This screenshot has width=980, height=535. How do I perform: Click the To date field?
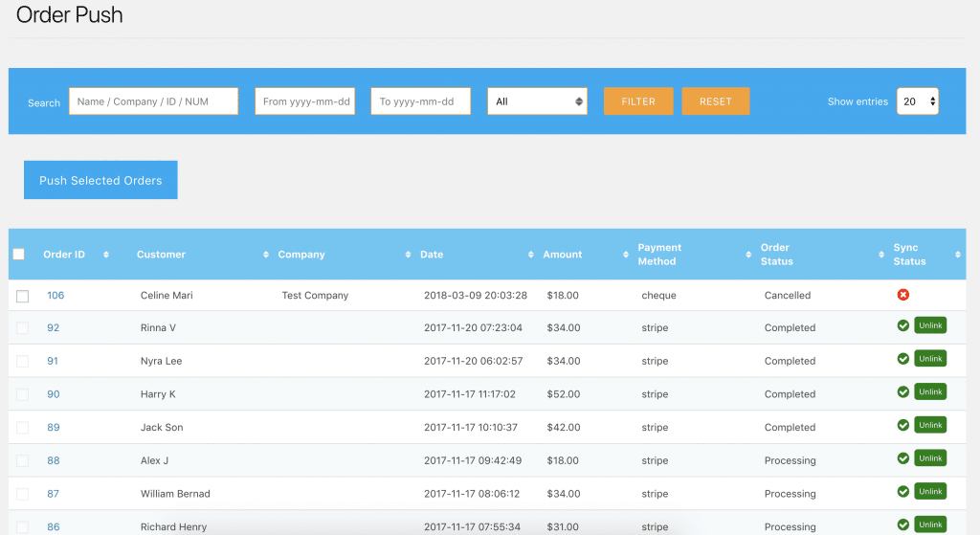(421, 101)
